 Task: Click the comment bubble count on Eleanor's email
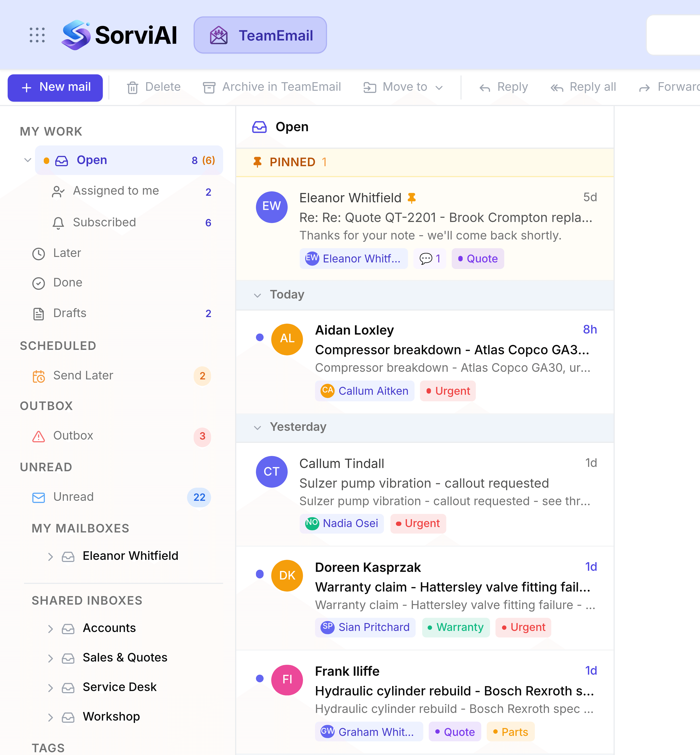pyautogui.click(x=429, y=259)
